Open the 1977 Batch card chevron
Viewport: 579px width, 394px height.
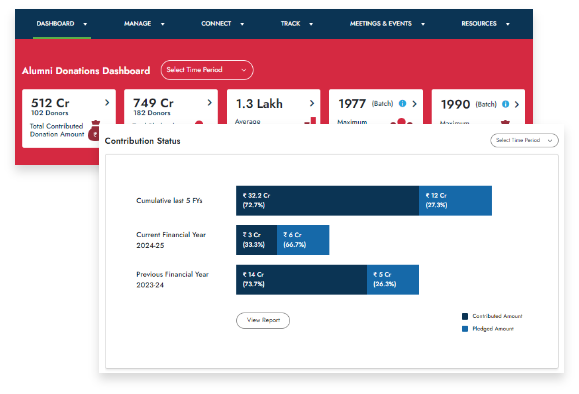[x=414, y=104]
